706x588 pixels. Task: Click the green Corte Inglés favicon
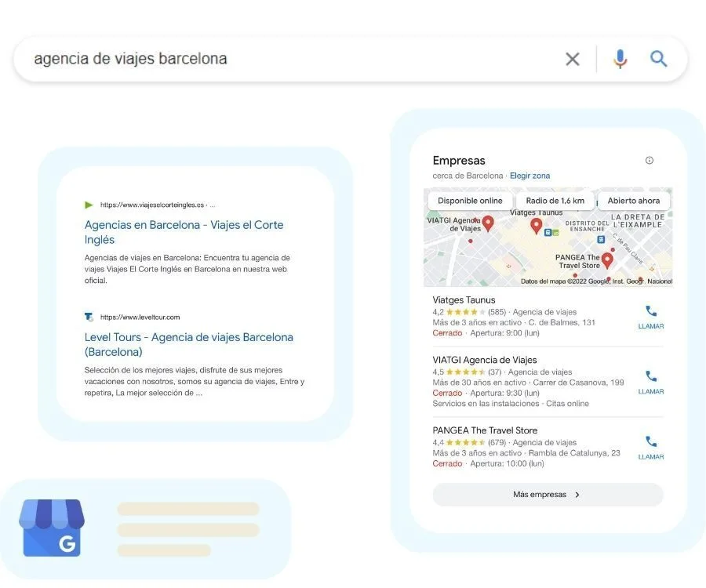(89, 205)
